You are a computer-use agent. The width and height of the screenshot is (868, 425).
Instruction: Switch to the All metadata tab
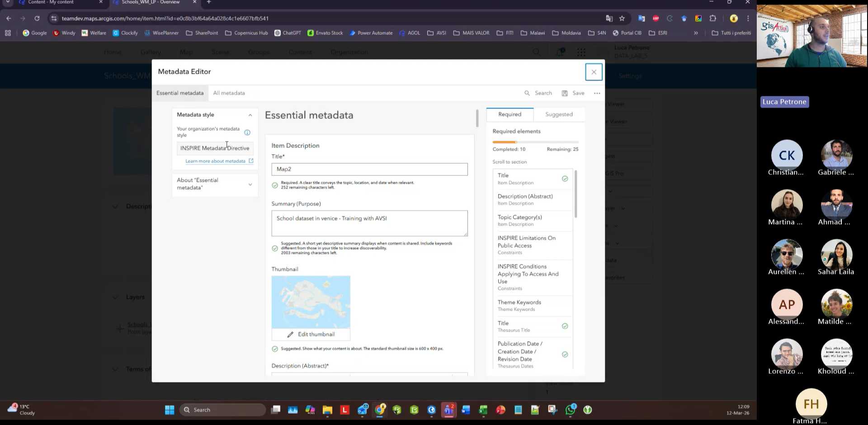pyautogui.click(x=229, y=93)
